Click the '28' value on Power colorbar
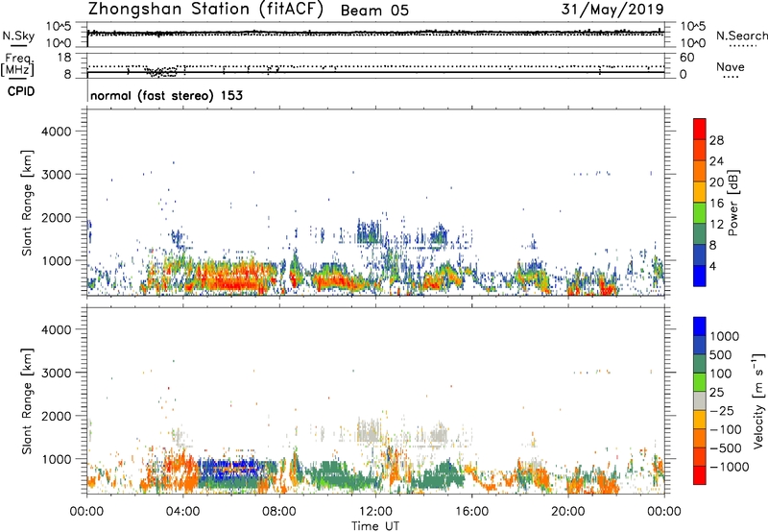This screenshot has width=768, height=532. 716,140
